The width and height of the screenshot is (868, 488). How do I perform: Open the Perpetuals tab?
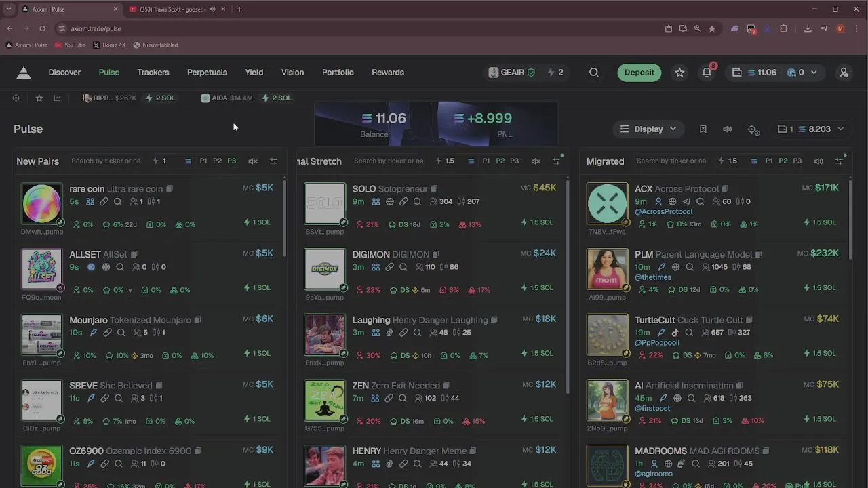[x=207, y=73]
